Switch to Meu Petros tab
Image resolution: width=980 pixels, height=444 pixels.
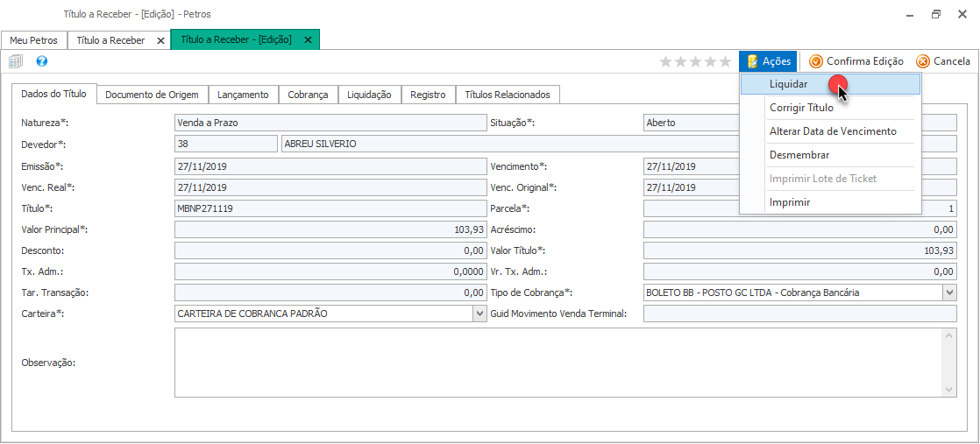click(34, 40)
